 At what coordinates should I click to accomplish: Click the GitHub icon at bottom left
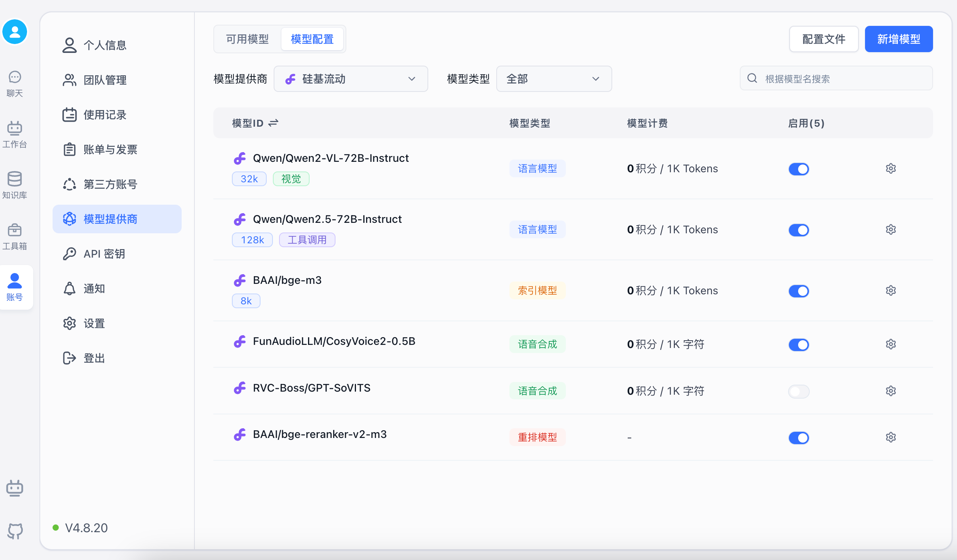[x=15, y=531]
